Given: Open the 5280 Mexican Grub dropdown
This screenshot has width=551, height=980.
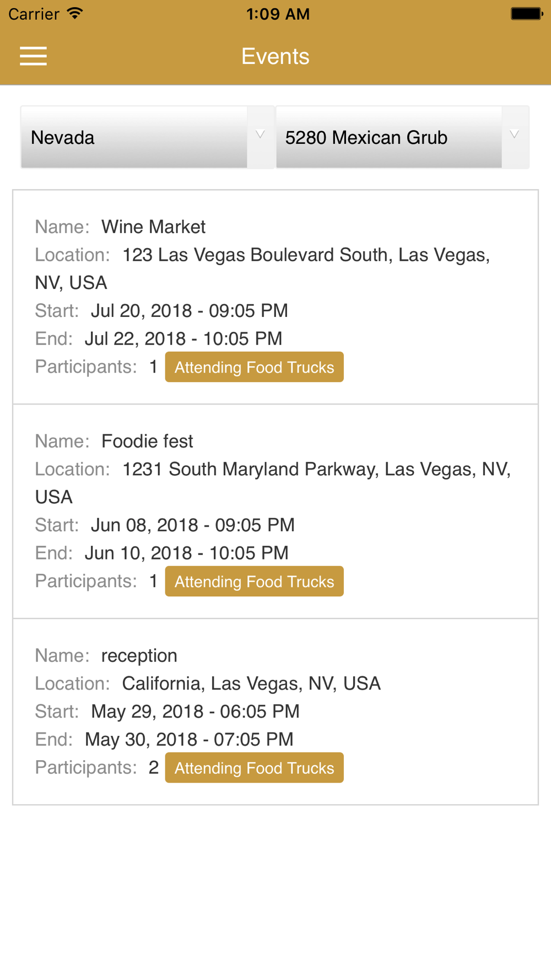Looking at the screenshot, I should pos(388,137).
